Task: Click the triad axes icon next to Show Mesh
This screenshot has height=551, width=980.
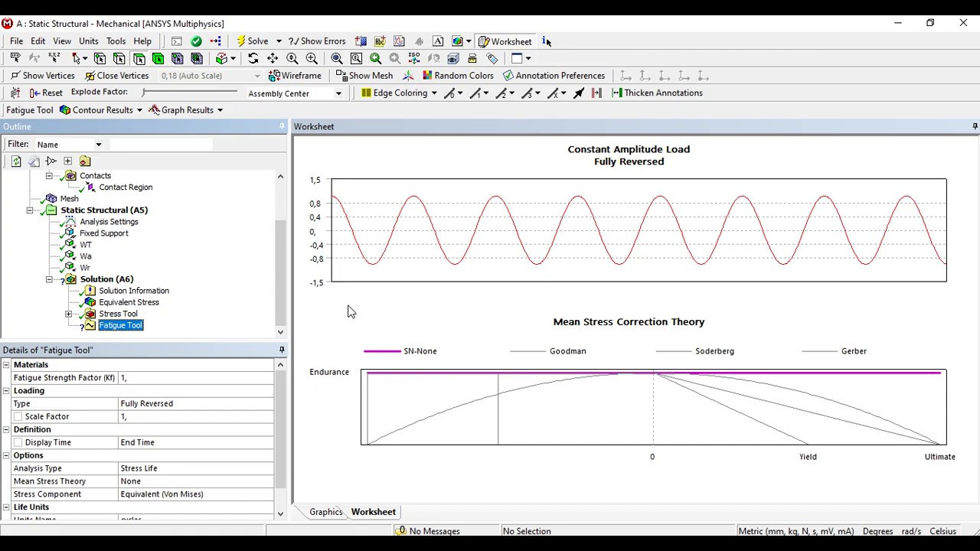Action: [x=407, y=76]
